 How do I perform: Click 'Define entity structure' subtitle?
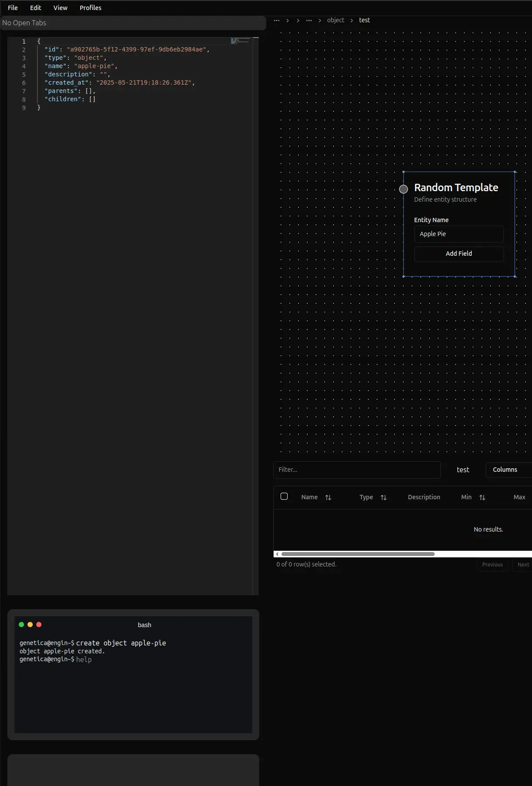(x=445, y=199)
